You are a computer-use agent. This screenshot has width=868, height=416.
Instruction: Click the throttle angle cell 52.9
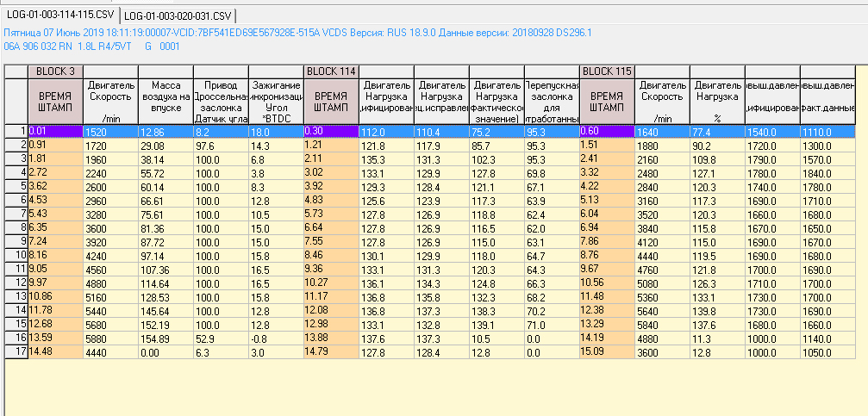tap(221, 338)
